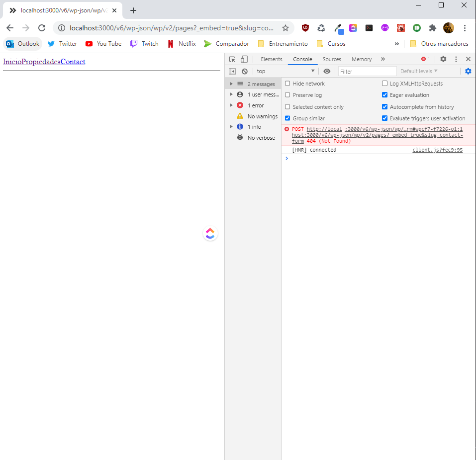
Task: Click the inspect element picker icon
Action: (232, 59)
